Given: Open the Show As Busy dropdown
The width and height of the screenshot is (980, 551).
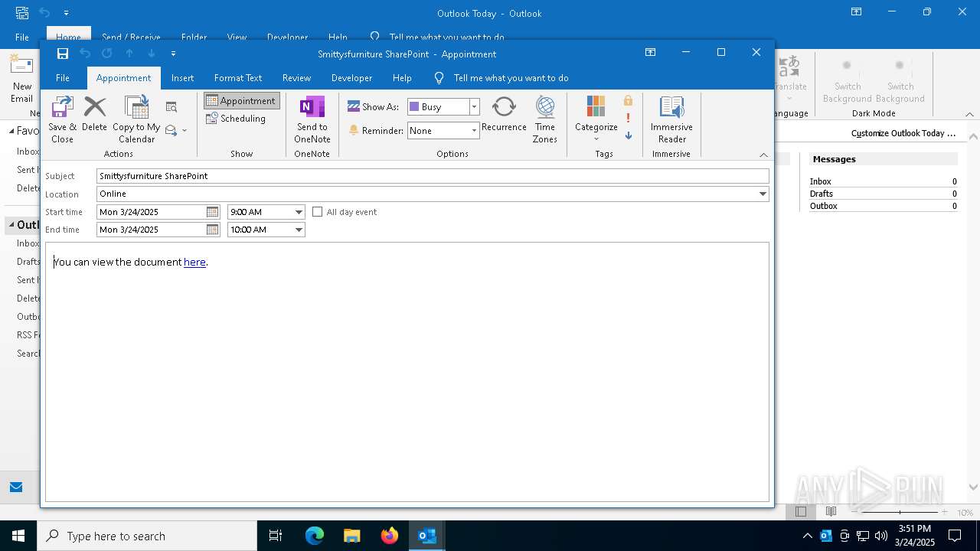Looking at the screenshot, I should click(474, 107).
